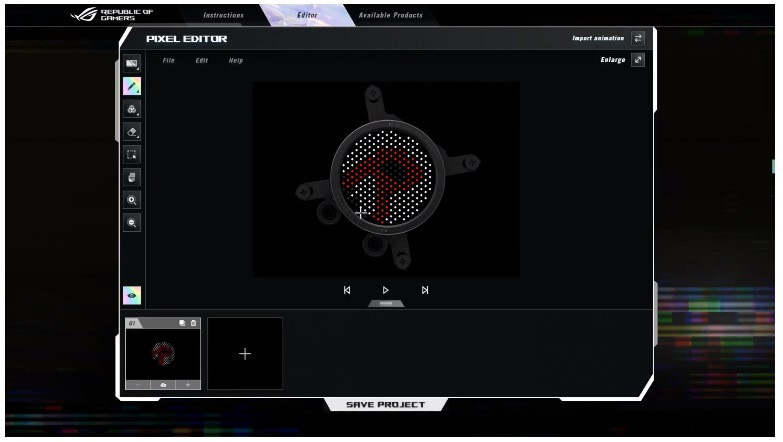Decrease frame 01 duration with minus
This screenshot has height=442, width=783.
tap(138, 385)
